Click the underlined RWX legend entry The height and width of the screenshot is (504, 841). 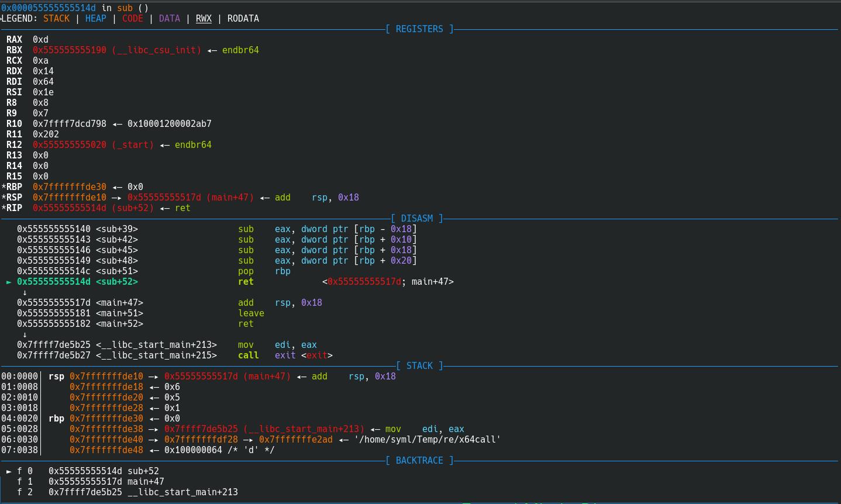point(204,19)
